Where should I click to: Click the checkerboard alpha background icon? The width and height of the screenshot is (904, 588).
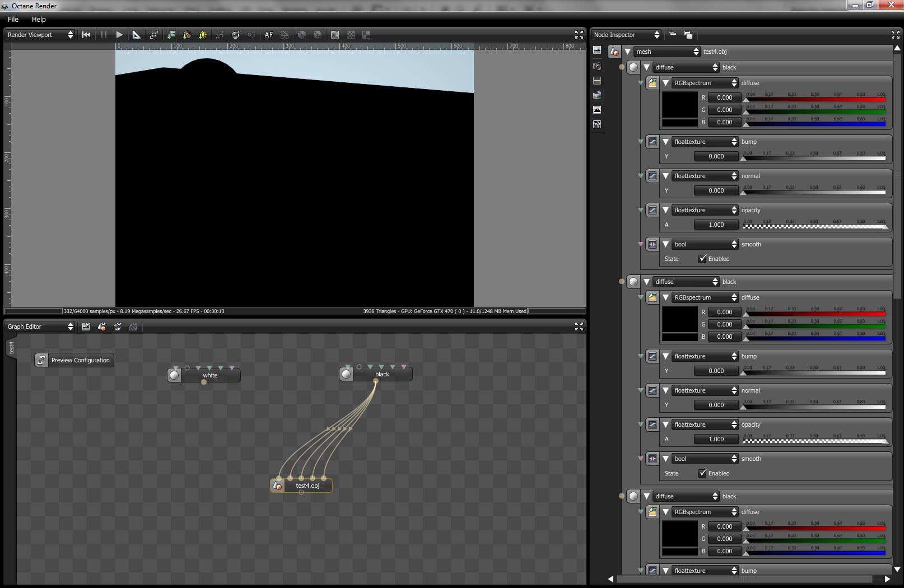[350, 35]
